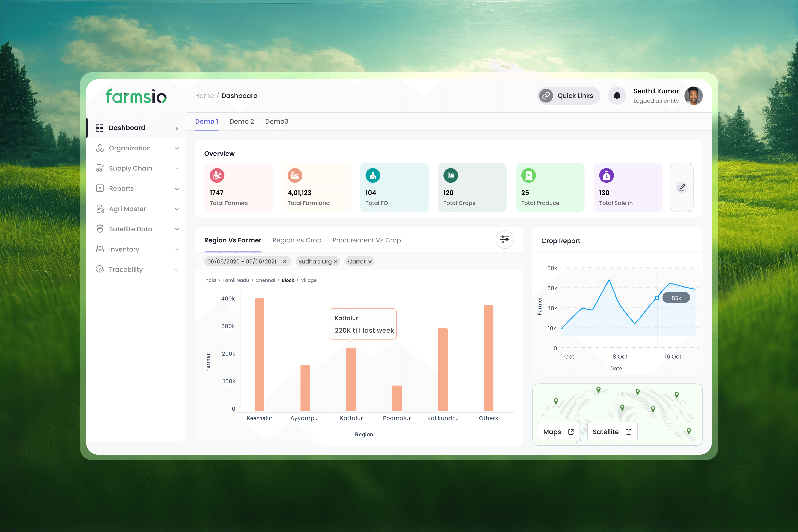The height and width of the screenshot is (532, 798).
Task: Remove the Carrot filter chip
Action: [x=370, y=262]
